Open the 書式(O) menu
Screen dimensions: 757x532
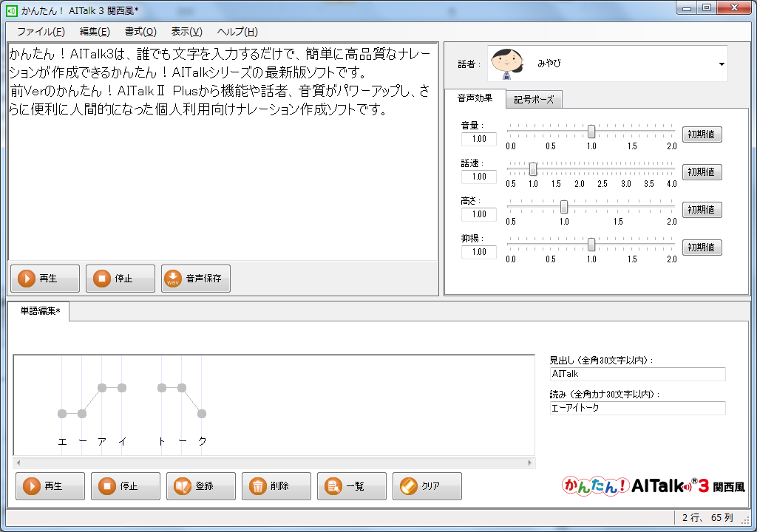(140, 32)
